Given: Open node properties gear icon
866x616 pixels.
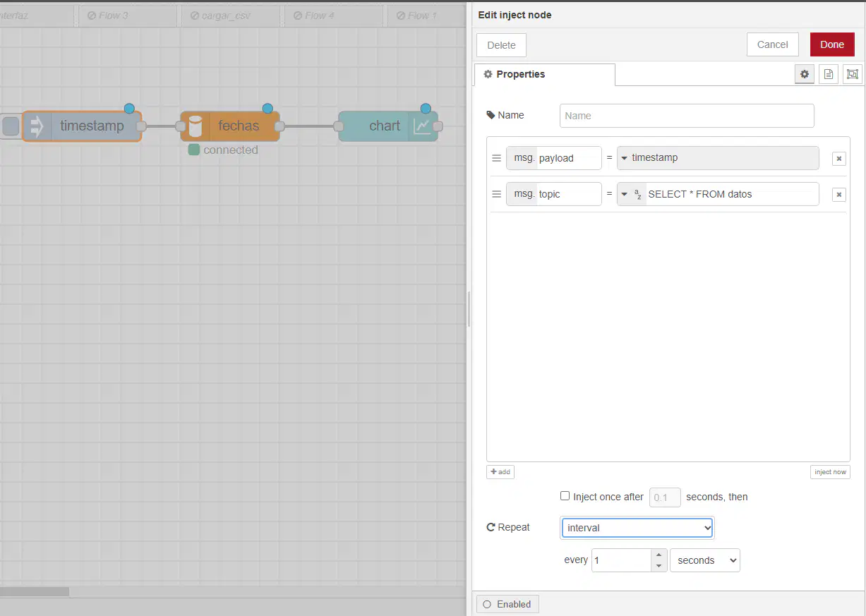Looking at the screenshot, I should coord(805,74).
